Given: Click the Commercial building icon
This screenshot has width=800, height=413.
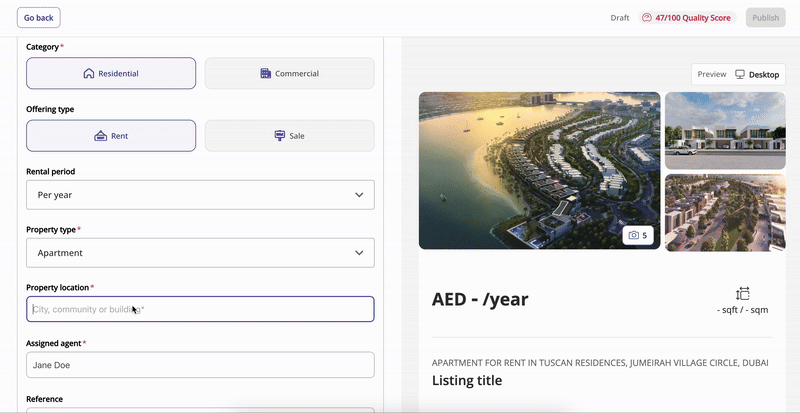Looking at the screenshot, I should (265, 74).
